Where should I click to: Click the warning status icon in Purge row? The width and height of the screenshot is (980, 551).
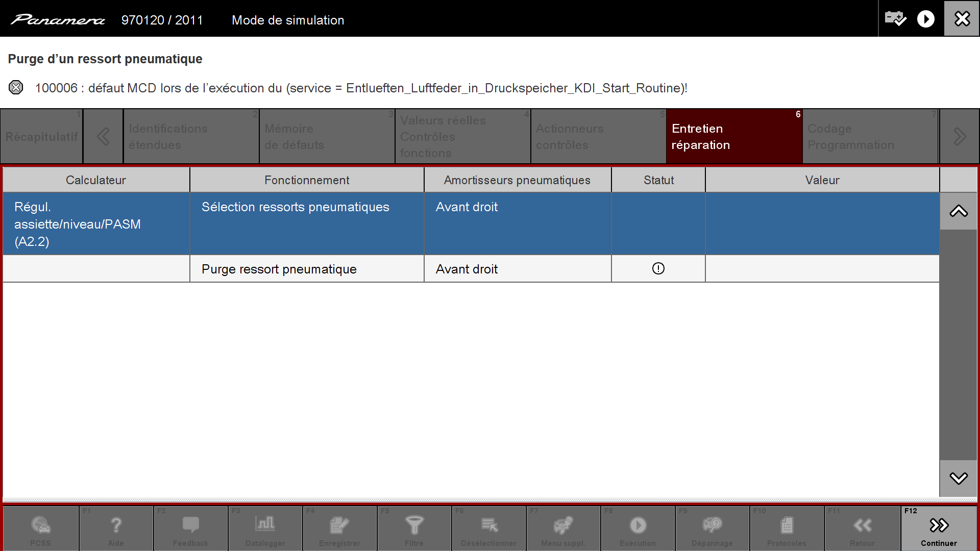click(658, 268)
